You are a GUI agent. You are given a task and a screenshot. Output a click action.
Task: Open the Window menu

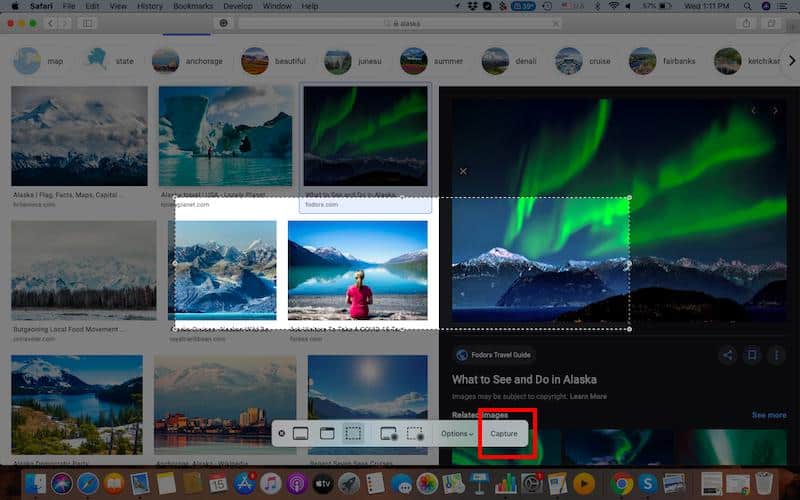(x=277, y=6)
